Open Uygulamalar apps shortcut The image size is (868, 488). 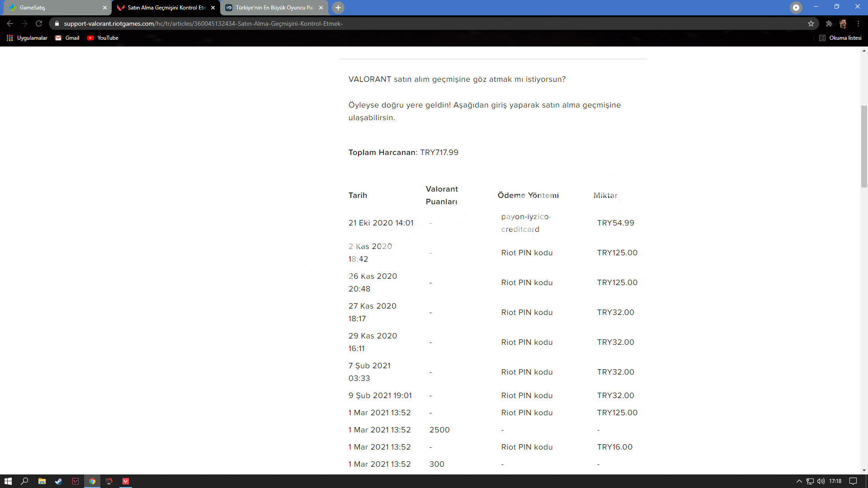[x=27, y=38]
